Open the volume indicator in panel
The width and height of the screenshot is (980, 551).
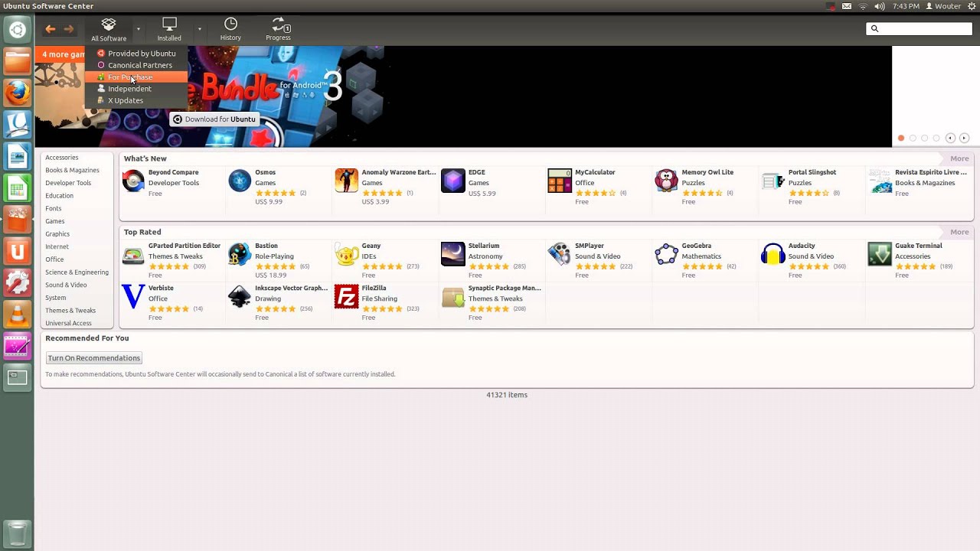click(880, 6)
